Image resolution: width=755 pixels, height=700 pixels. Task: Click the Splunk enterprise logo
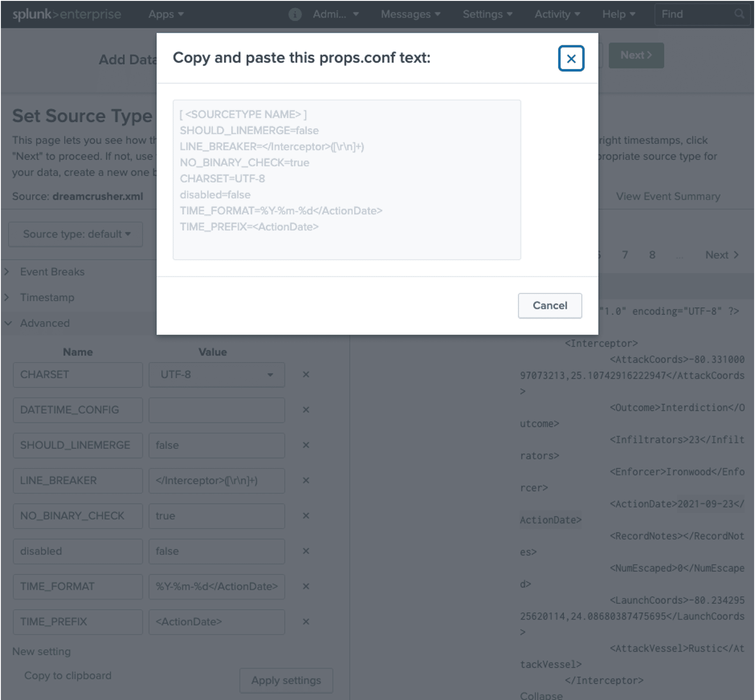tap(67, 14)
